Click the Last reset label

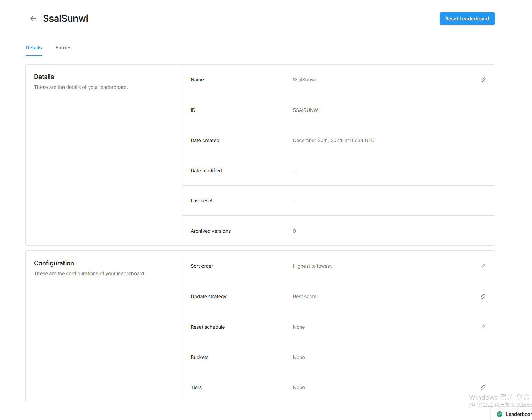201,201
